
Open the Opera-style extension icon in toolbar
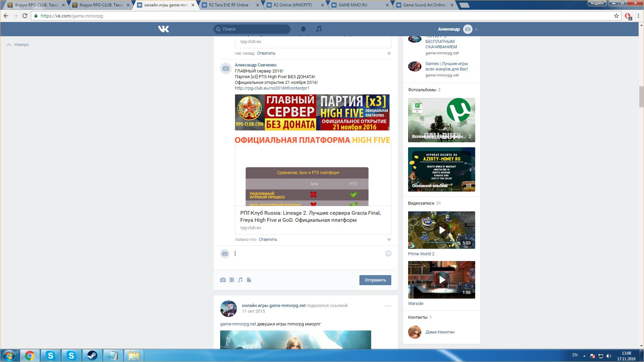(628, 16)
